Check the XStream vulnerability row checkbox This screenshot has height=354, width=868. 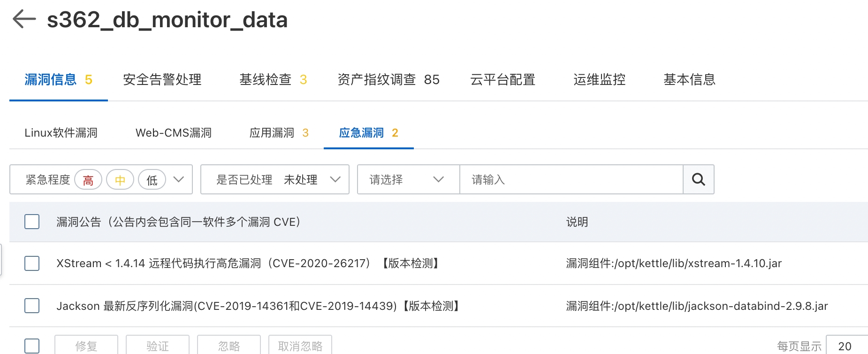[31, 263]
